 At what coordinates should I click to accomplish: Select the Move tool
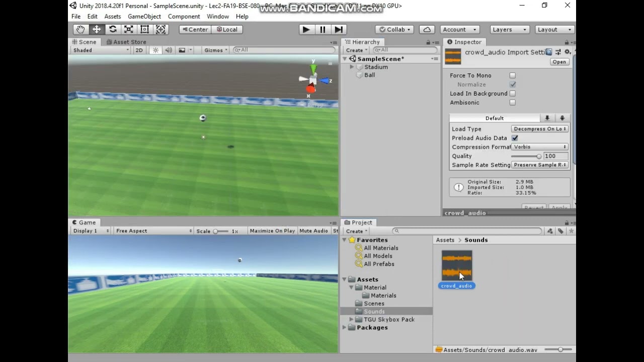(x=97, y=29)
